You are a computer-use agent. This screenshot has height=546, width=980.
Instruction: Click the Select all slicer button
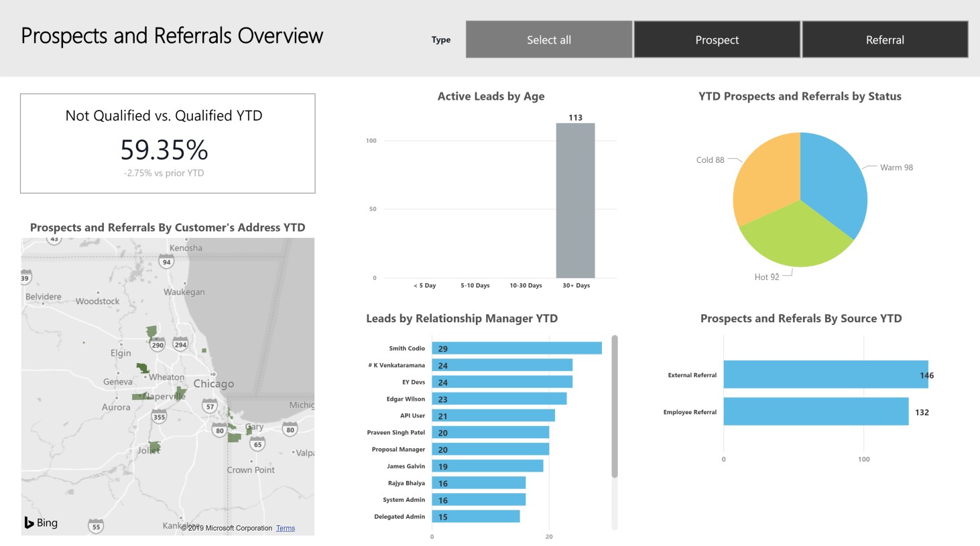pyautogui.click(x=549, y=40)
